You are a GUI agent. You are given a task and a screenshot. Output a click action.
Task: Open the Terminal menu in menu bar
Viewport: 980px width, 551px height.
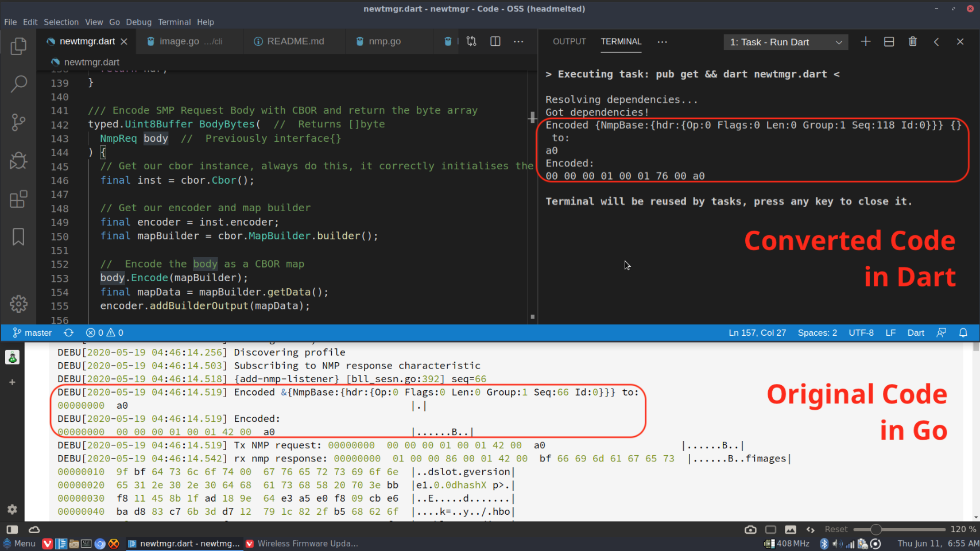[x=174, y=22]
